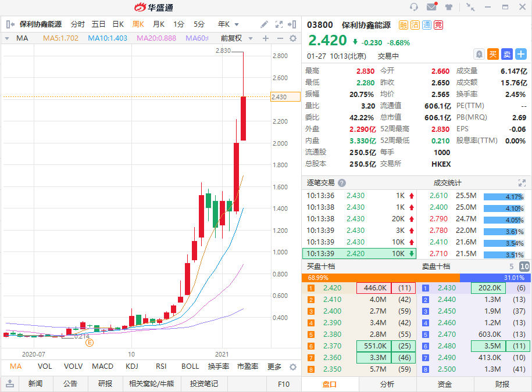Open indicator settings gear near 更多

pos(293,367)
